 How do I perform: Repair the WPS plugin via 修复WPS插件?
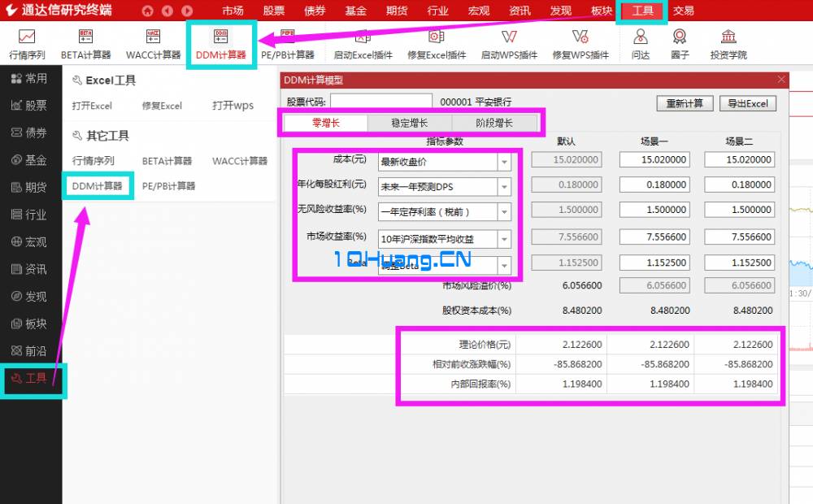[x=580, y=45]
